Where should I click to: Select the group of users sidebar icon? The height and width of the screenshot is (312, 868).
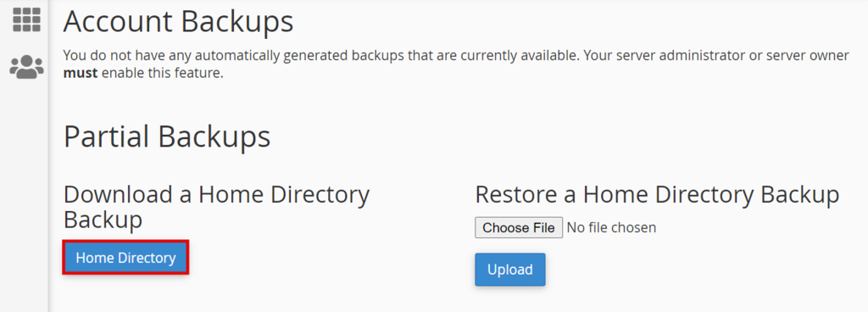(26, 67)
